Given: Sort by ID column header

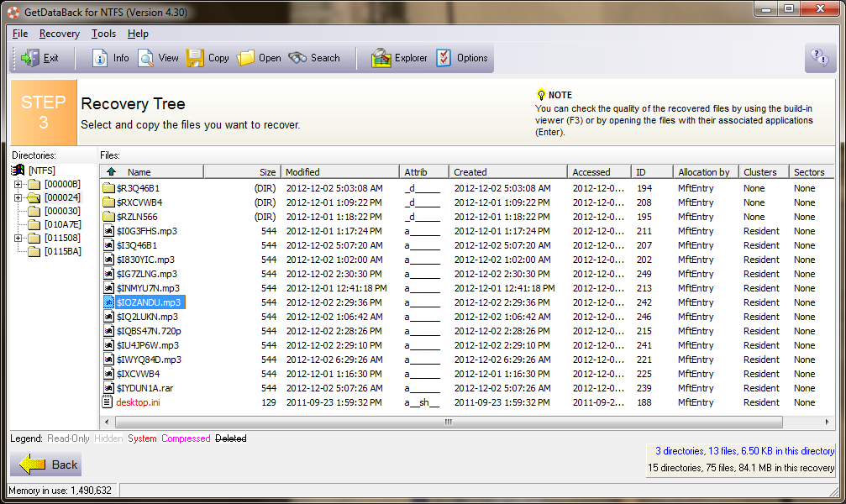Looking at the screenshot, I should (x=652, y=171).
